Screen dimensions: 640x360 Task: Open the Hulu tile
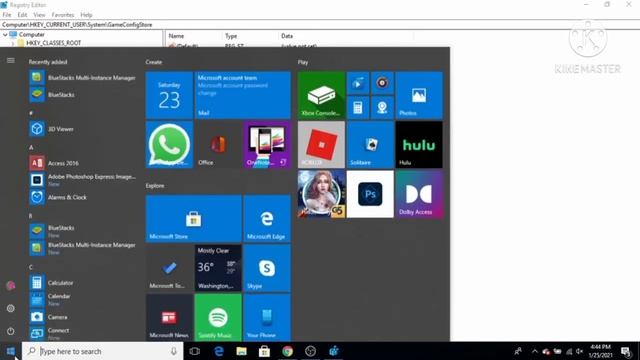tap(419, 144)
